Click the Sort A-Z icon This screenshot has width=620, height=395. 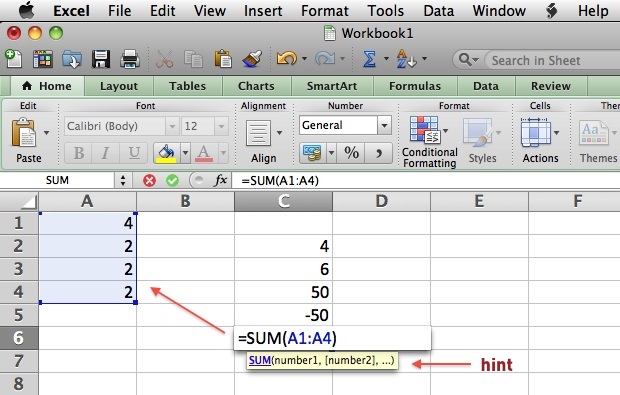pyautogui.click(x=406, y=59)
